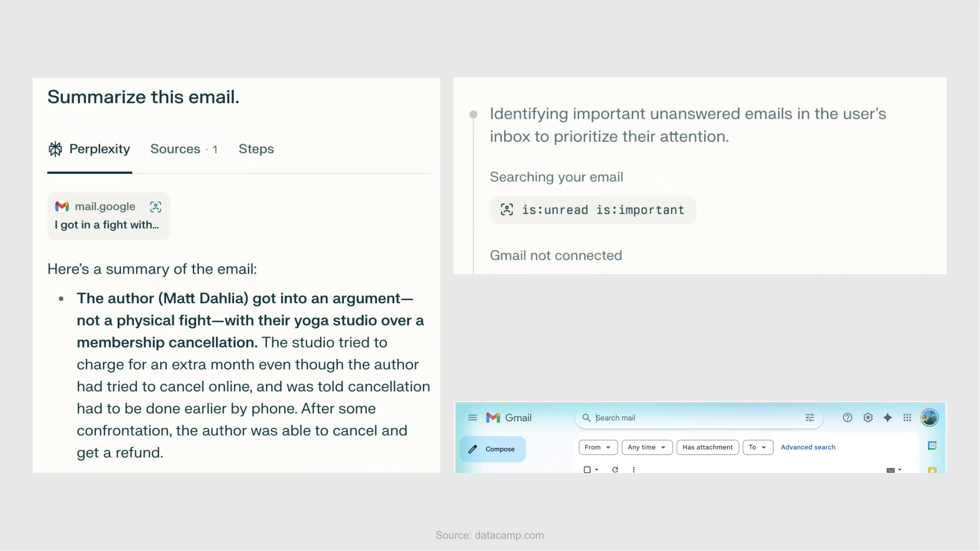Open the mail.google source card
980x551 pixels.
coord(109,216)
